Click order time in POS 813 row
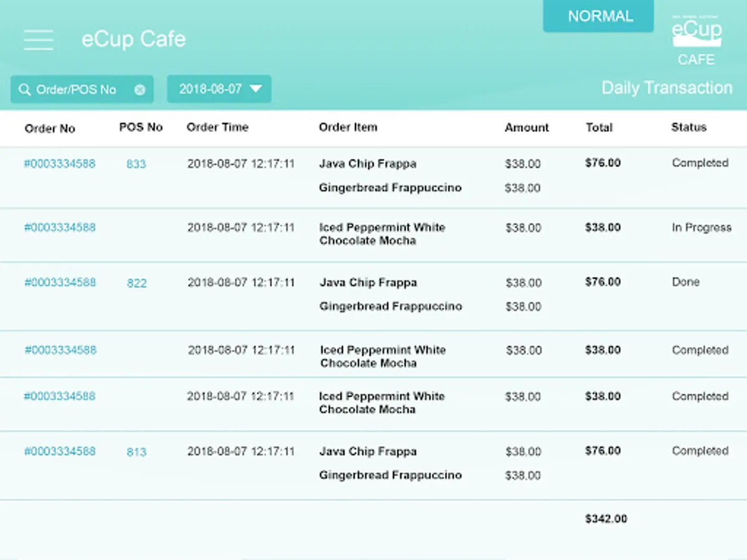747x560 pixels. click(x=241, y=451)
